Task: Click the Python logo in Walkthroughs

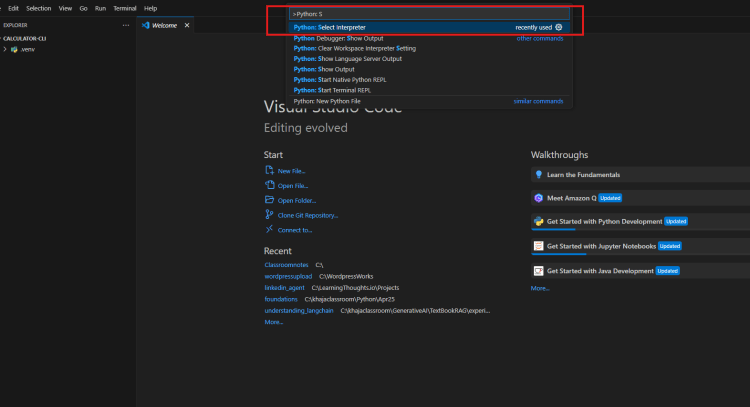Action: [x=539, y=221]
